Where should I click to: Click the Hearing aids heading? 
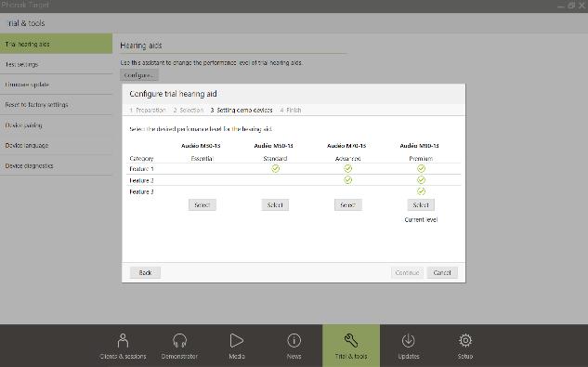[141, 46]
